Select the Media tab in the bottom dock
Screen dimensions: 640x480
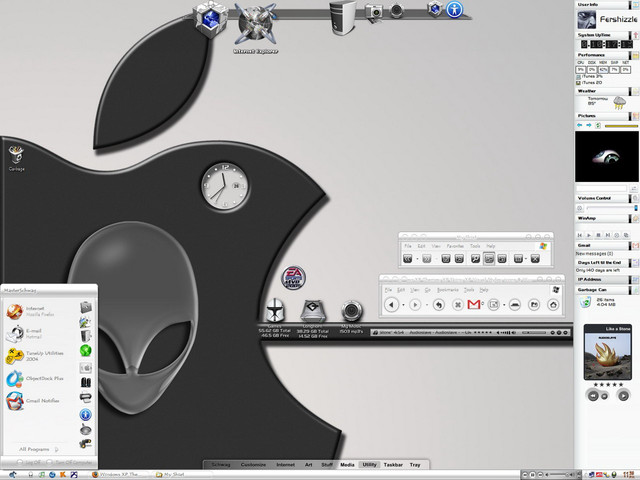coord(347,464)
